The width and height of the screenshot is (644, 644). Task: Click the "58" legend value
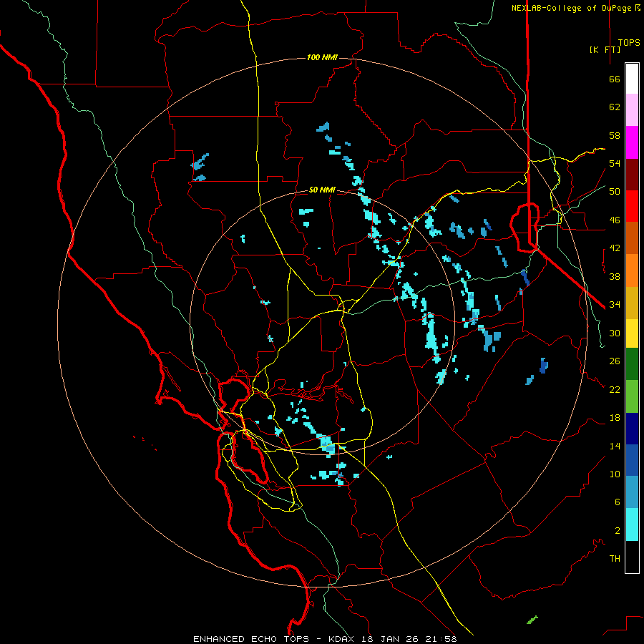pyautogui.click(x=615, y=135)
